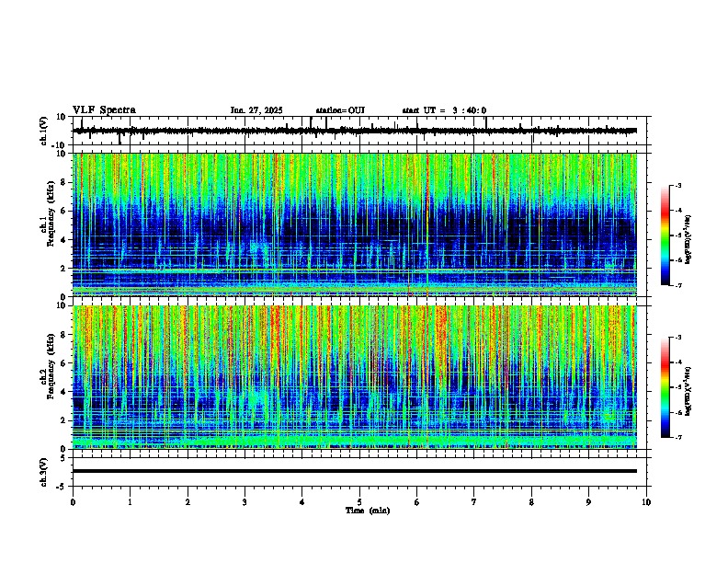Click the "5" tick on ch.3(V) axis
Image resolution: width=728 pixels, height=563 pixels.
[63, 457]
